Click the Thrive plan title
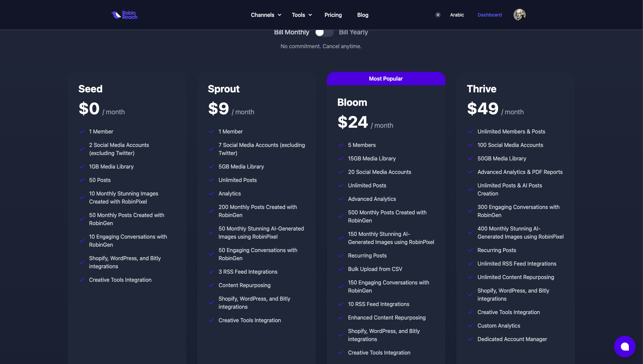643x364 pixels. coord(481,89)
